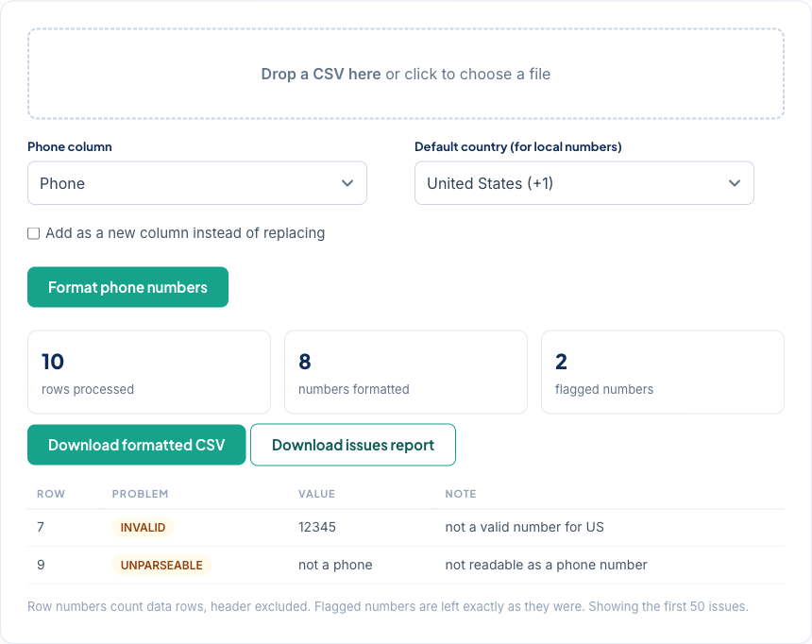
Task: Select the INVALID problem badge
Action: [143, 528]
